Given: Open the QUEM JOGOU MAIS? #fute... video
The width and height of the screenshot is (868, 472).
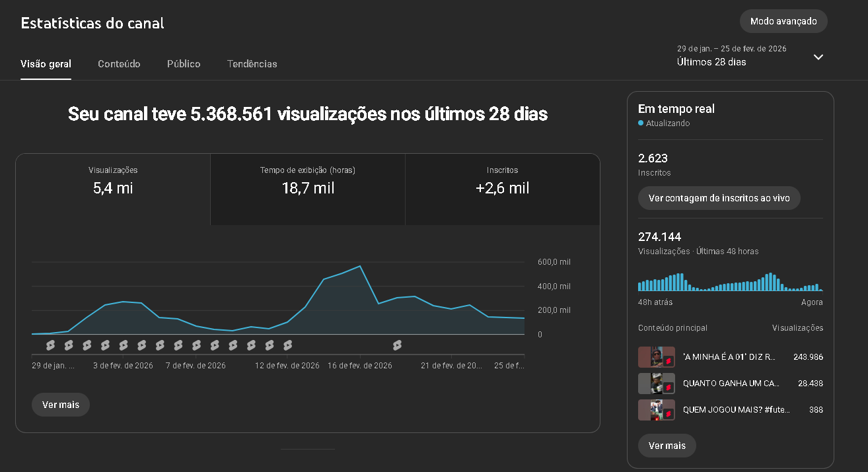Looking at the screenshot, I should 737,409.
